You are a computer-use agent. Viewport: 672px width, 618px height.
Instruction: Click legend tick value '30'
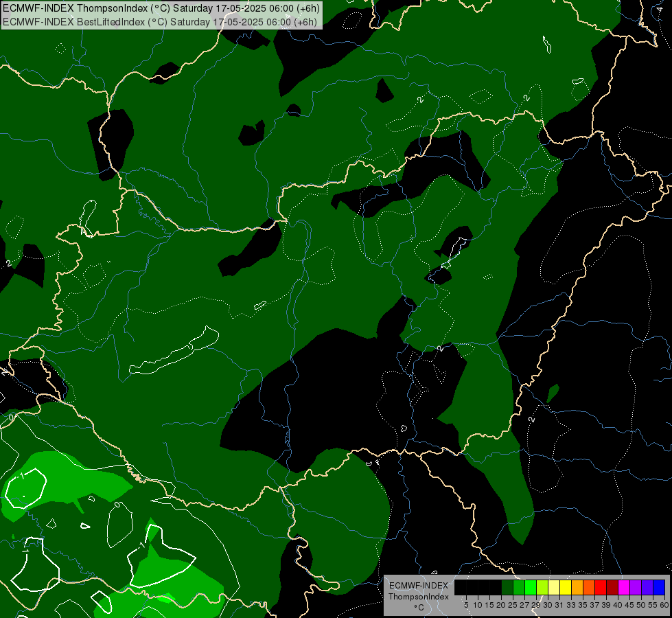click(x=548, y=605)
